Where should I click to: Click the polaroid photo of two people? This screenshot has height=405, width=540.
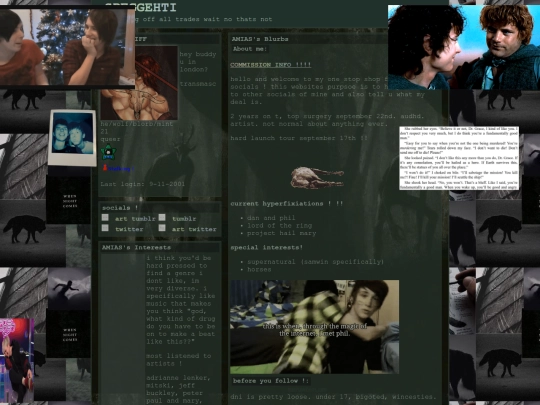[72, 138]
